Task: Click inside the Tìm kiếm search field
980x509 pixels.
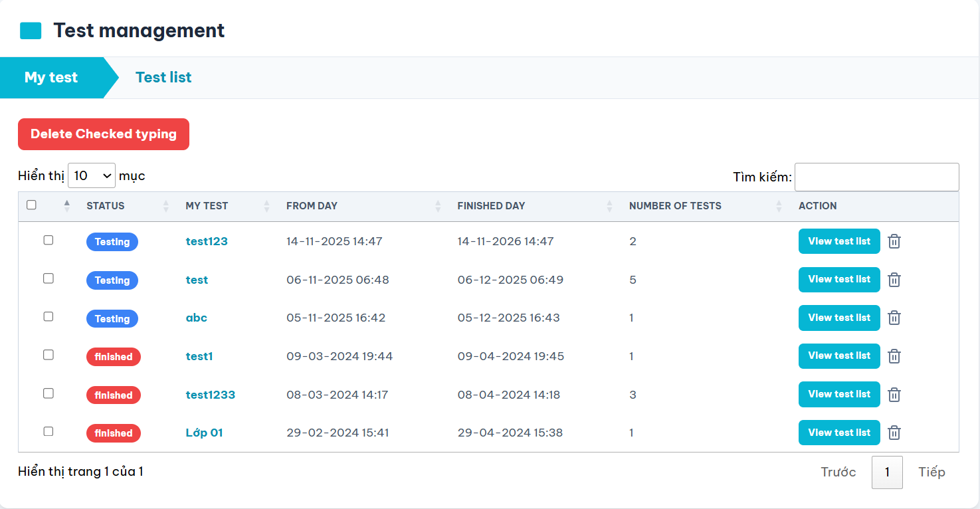Action: 876,177
